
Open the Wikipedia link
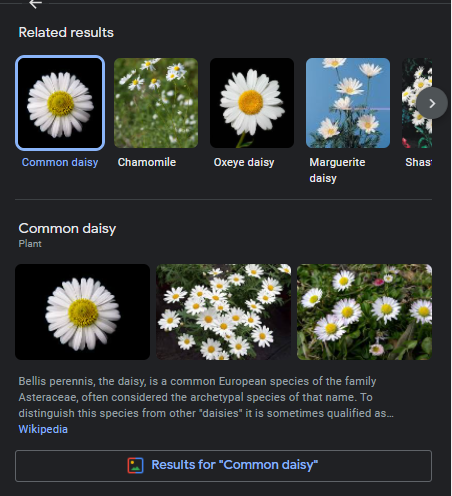(x=43, y=429)
